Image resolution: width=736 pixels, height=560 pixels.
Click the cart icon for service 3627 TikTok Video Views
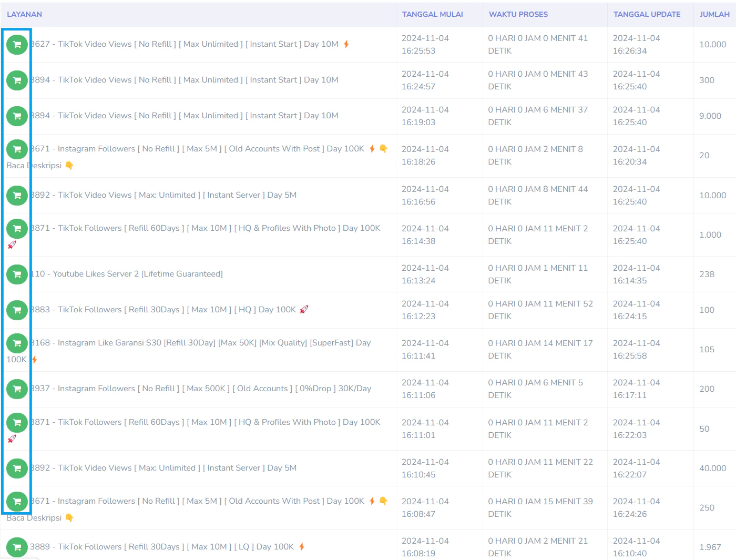tap(17, 45)
